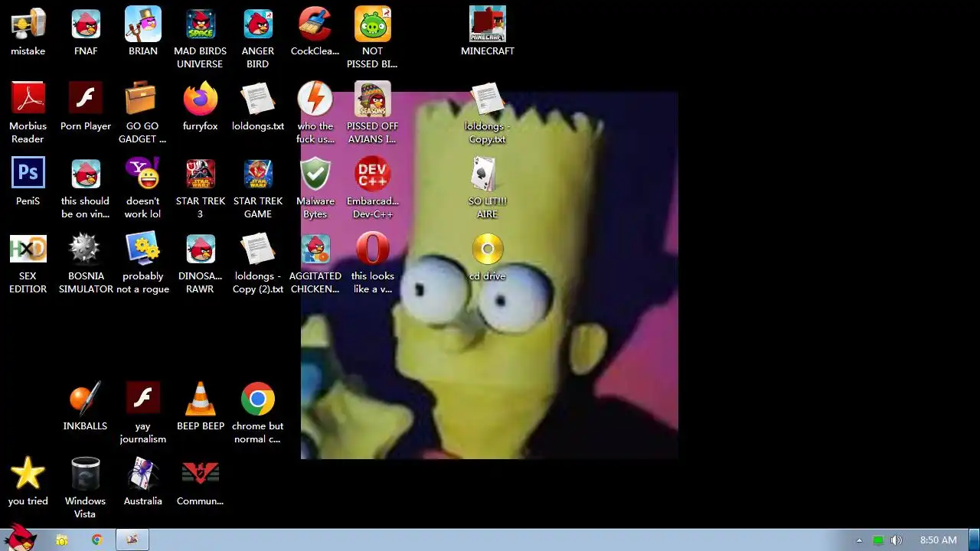The height and width of the screenshot is (551, 980).
Task: Open 'probably not a rogue' icon
Action: [143, 263]
